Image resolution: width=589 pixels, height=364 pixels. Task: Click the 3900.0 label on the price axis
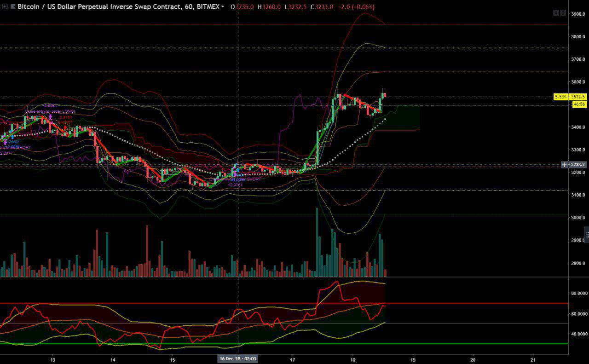[577, 14]
